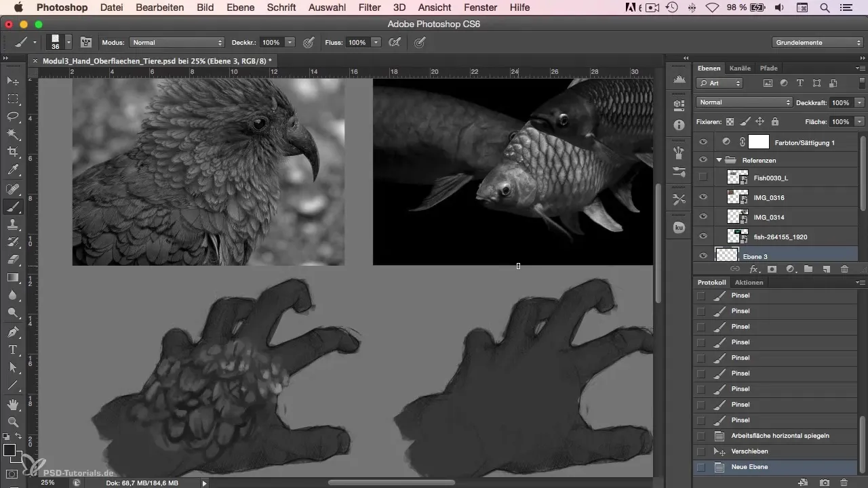Open the layer Fläche fill arrow
The height and width of the screenshot is (488, 868).
(x=859, y=122)
